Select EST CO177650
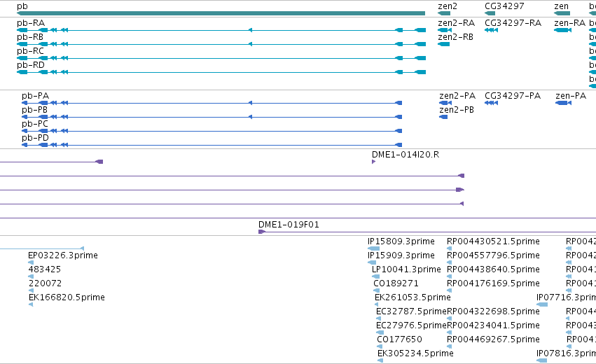This screenshot has height=364, width=596. (x=380, y=346)
